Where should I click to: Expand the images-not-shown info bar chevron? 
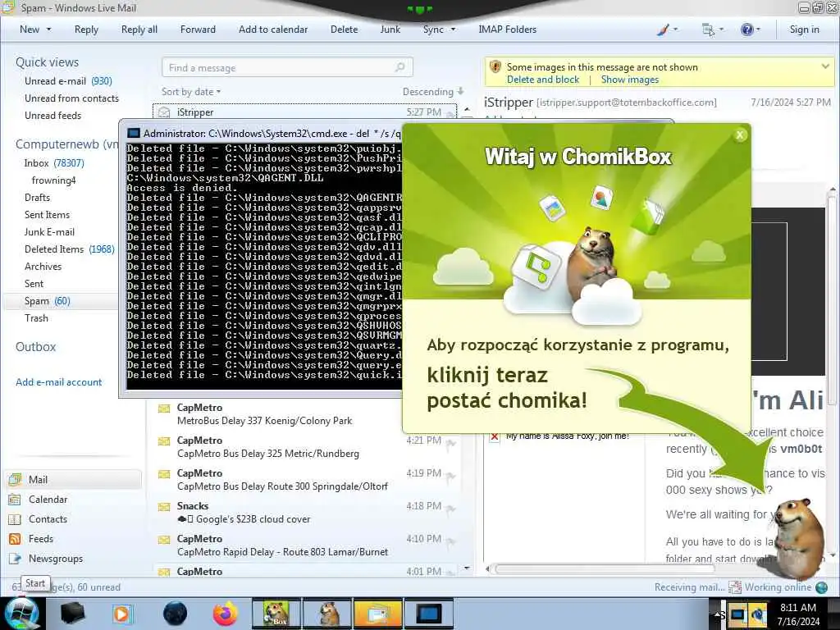(x=825, y=66)
